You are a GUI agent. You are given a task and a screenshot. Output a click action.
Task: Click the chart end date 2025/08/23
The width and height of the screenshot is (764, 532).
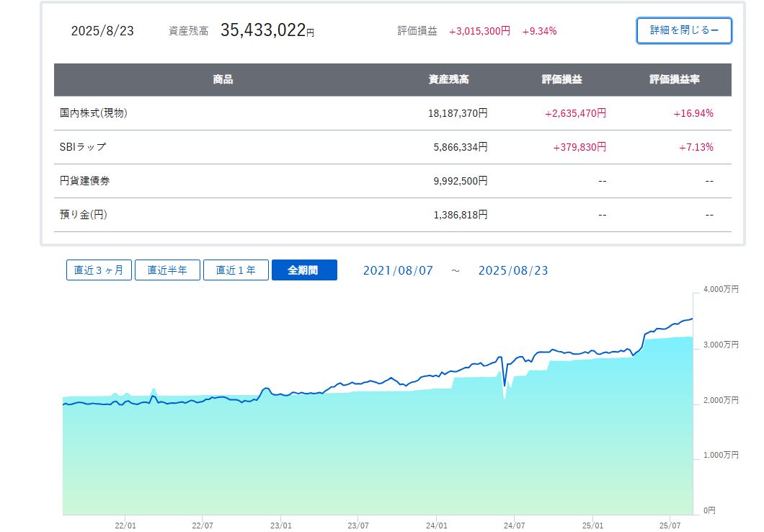pyautogui.click(x=512, y=270)
